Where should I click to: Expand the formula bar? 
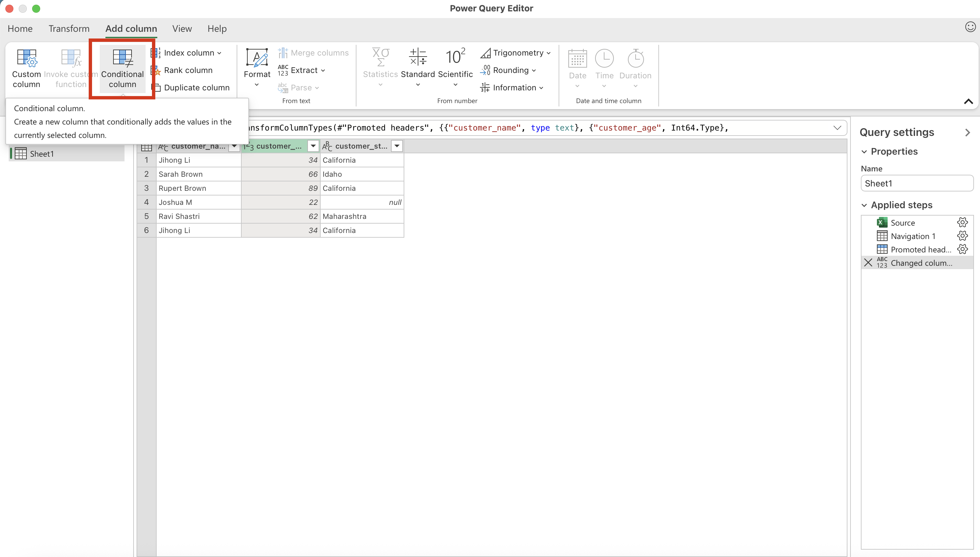(837, 128)
